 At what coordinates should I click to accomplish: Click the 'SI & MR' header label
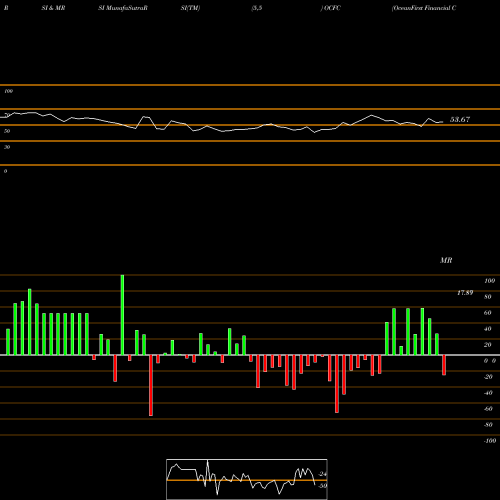(x=53, y=8)
